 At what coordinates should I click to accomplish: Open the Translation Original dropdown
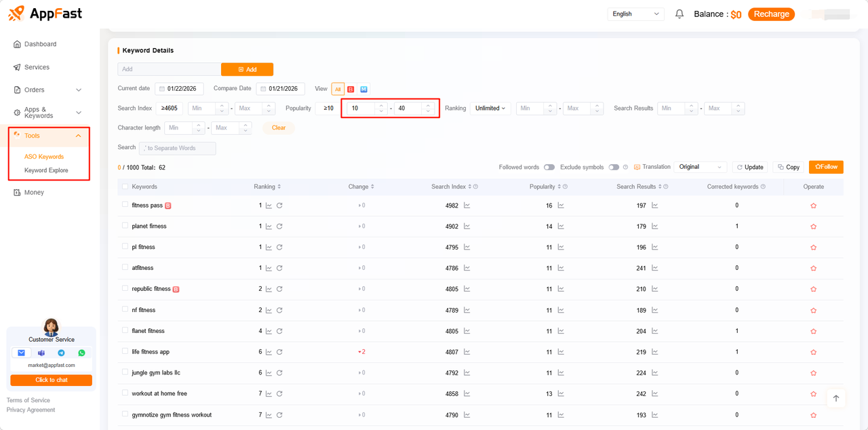tap(701, 167)
